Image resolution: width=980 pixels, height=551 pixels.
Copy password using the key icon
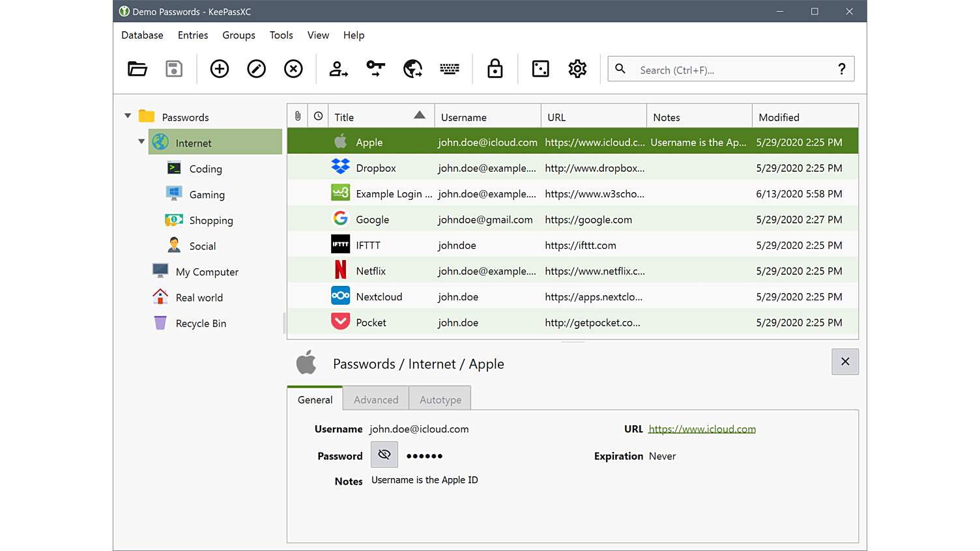pyautogui.click(x=375, y=68)
